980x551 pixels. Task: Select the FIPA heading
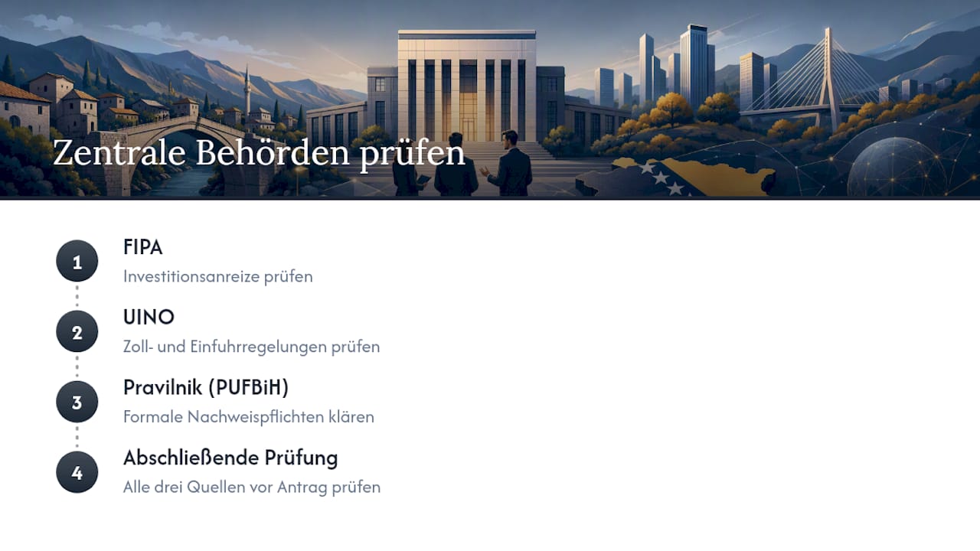point(143,247)
